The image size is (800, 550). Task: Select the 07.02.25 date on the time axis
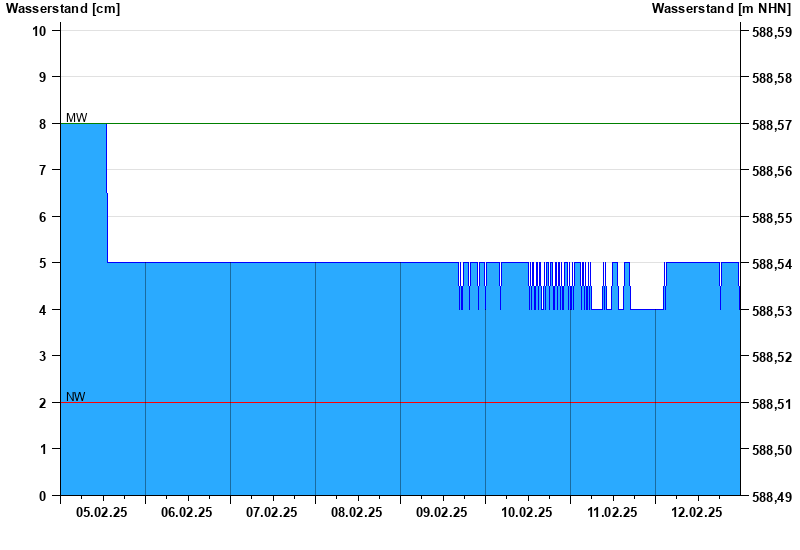coord(272,512)
